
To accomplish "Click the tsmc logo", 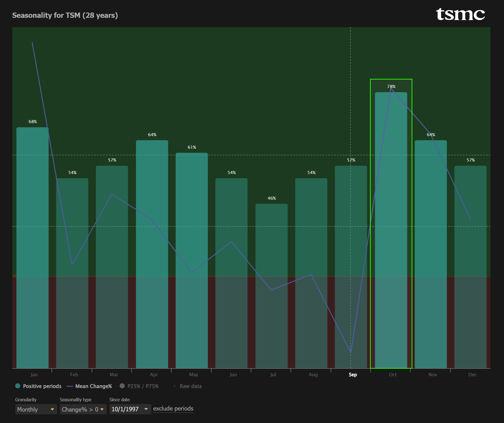I will coord(460,14).
